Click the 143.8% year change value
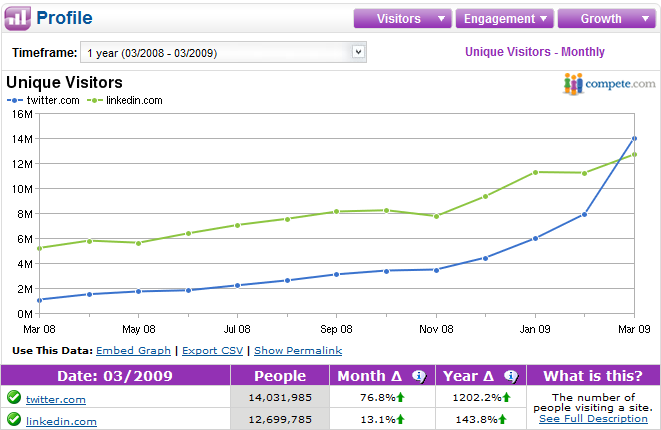Viewport: 661px width, 430px height. point(477,419)
